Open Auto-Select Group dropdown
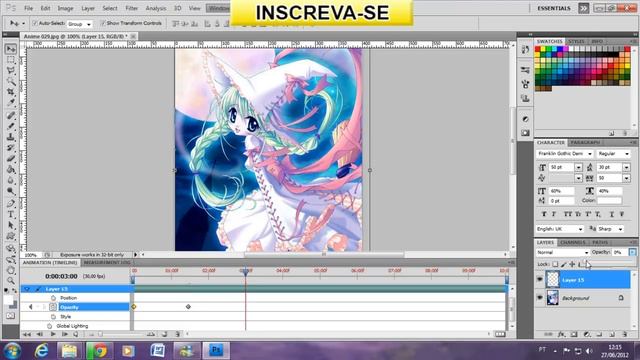Viewport: 640px width, 360px height. coord(79,24)
